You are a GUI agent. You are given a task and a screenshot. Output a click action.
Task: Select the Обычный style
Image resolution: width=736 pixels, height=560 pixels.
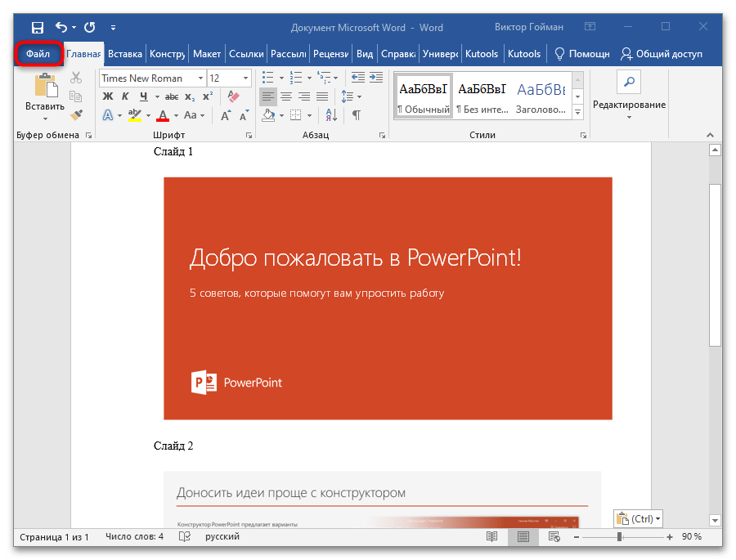click(x=423, y=96)
